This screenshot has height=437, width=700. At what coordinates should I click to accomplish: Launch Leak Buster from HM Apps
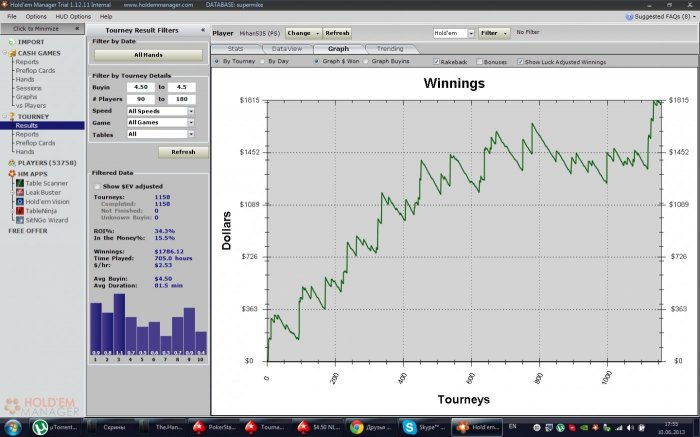click(38, 192)
